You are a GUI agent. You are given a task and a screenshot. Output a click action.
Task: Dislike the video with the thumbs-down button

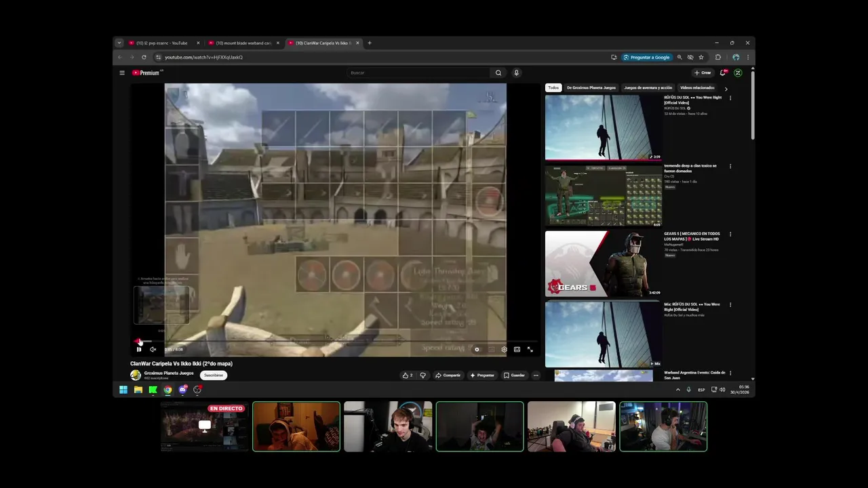point(422,375)
